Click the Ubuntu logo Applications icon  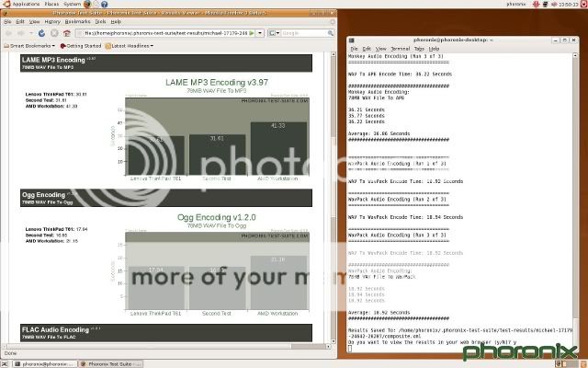(x=6, y=4)
